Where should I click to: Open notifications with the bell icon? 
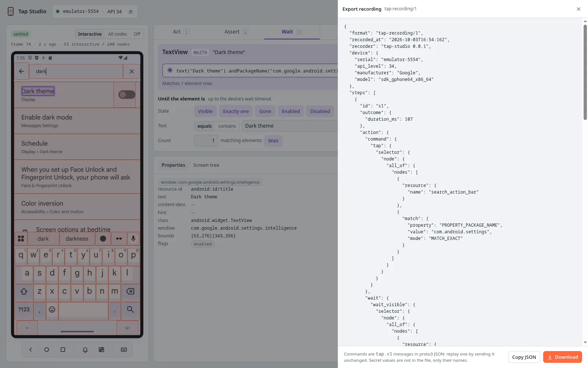click(x=85, y=350)
